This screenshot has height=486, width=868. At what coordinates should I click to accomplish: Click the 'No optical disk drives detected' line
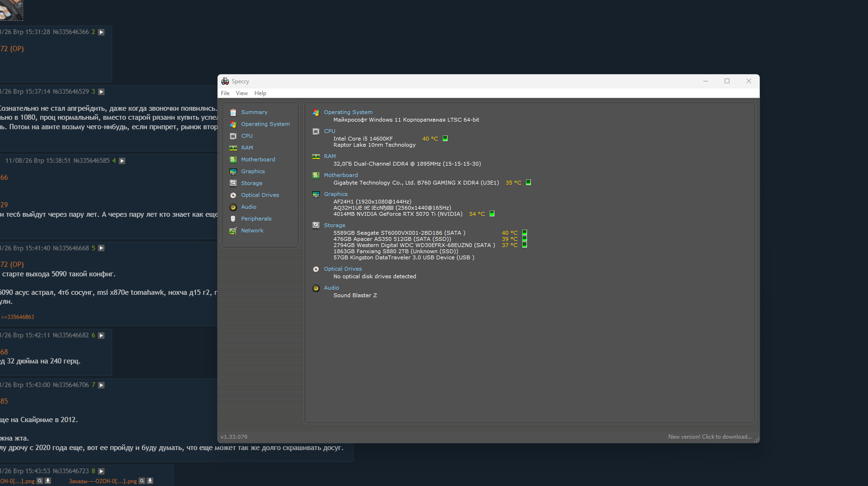click(375, 276)
